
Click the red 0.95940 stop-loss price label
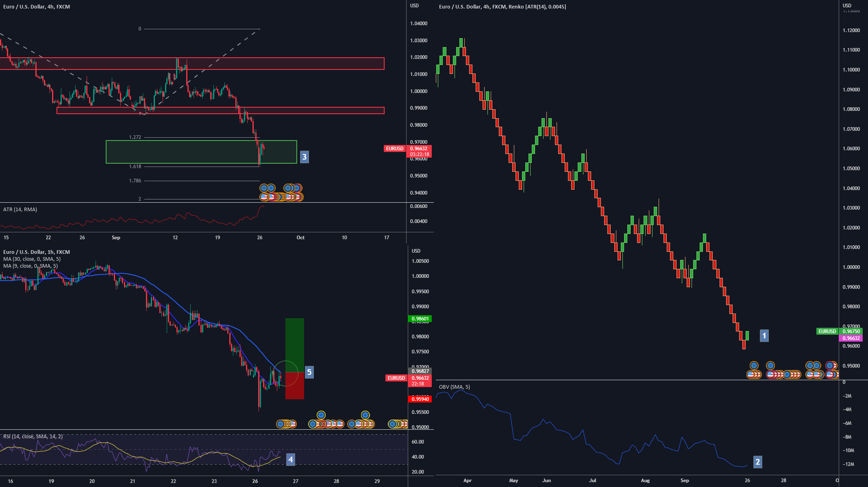(x=421, y=400)
